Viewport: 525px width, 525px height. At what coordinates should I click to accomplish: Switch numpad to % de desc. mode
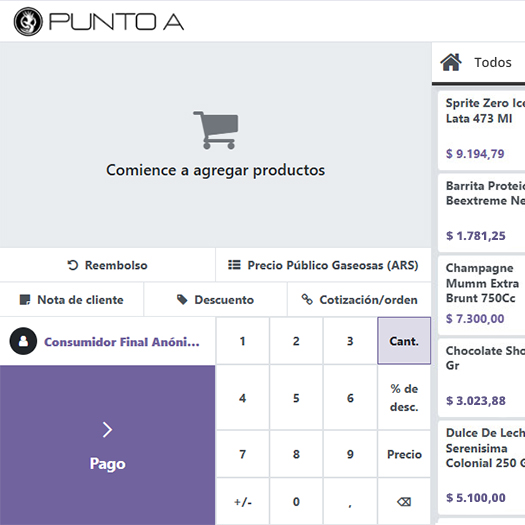point(404,397)
